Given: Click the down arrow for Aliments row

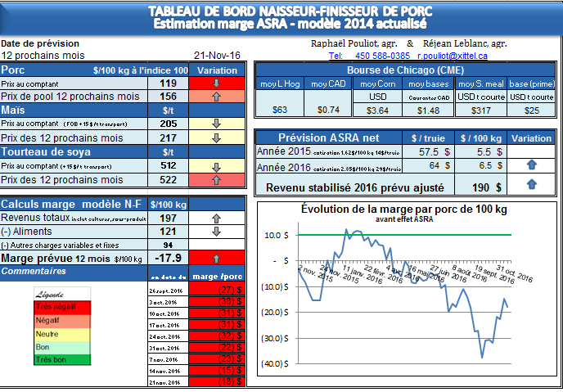Looking at the screenshot, I should coord(217,232).
